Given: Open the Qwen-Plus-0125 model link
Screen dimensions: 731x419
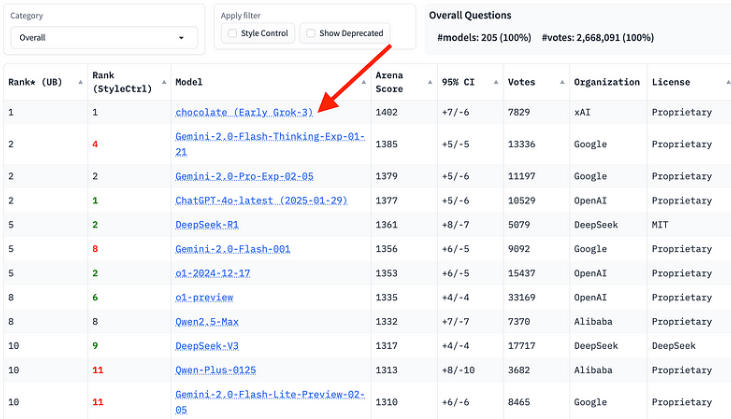Looking at the screenshot, I should coord(215,370).
